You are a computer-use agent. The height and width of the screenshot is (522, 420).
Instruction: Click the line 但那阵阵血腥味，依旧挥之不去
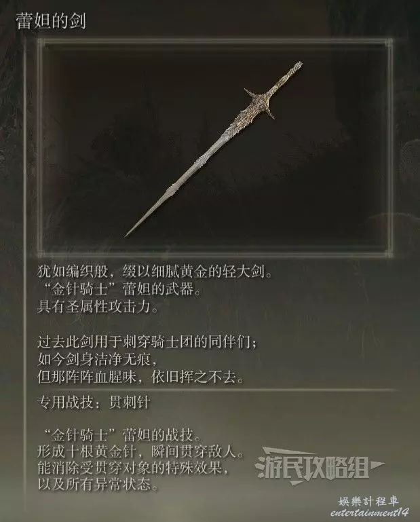(140, 377)
